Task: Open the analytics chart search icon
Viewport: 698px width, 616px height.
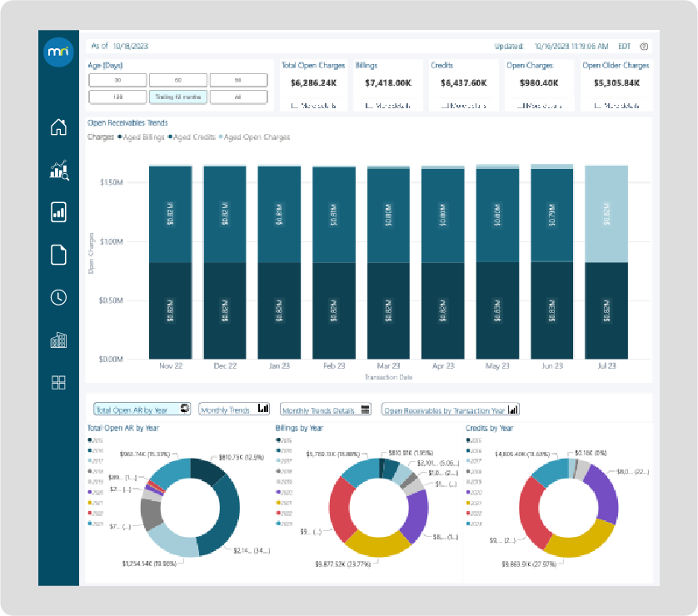Action: [x=58, y=170]
